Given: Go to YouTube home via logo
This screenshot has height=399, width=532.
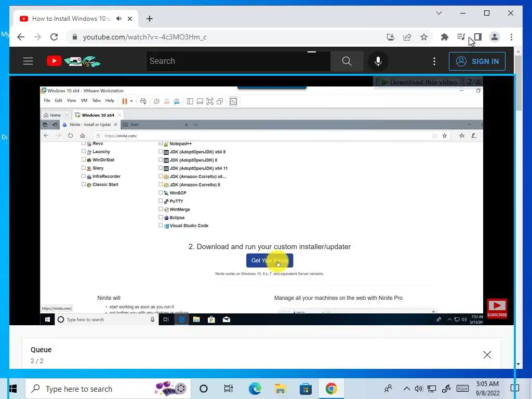Looking at the screenshot, I should tap(74, 61).
